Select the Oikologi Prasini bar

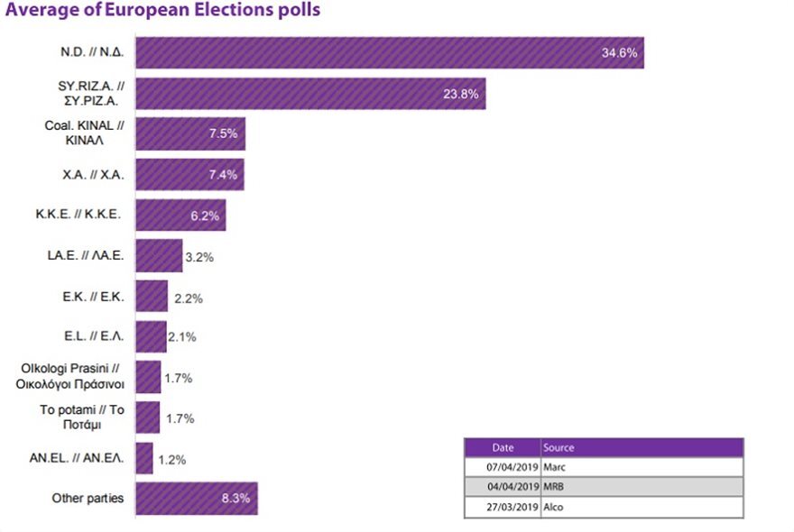click(x=148, y=377)
